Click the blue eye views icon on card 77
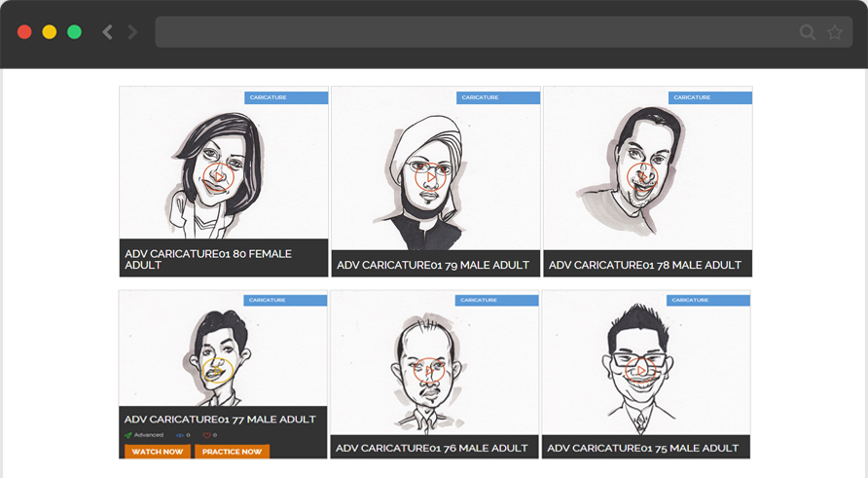 point(179,435)
